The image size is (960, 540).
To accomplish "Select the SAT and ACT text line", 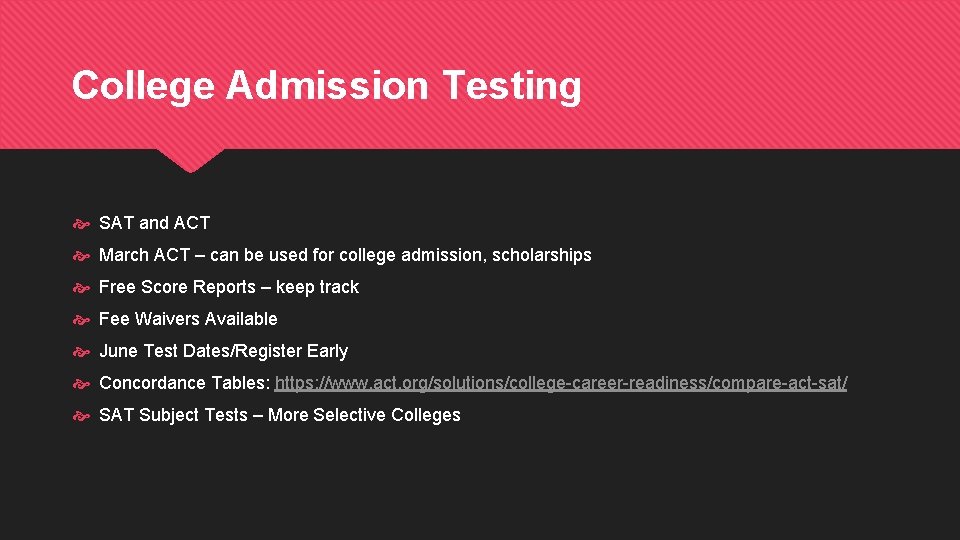I will click(154, 223).
